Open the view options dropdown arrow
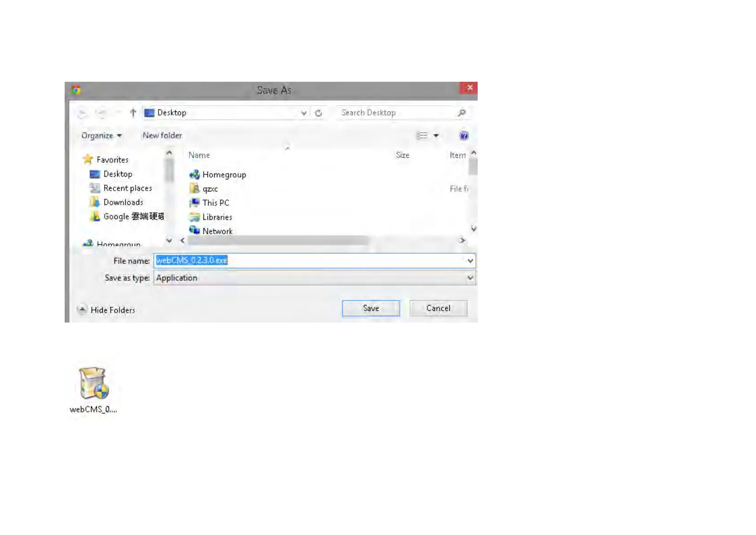The height and width of the screenshot is (535, 756). coord(436,136)
